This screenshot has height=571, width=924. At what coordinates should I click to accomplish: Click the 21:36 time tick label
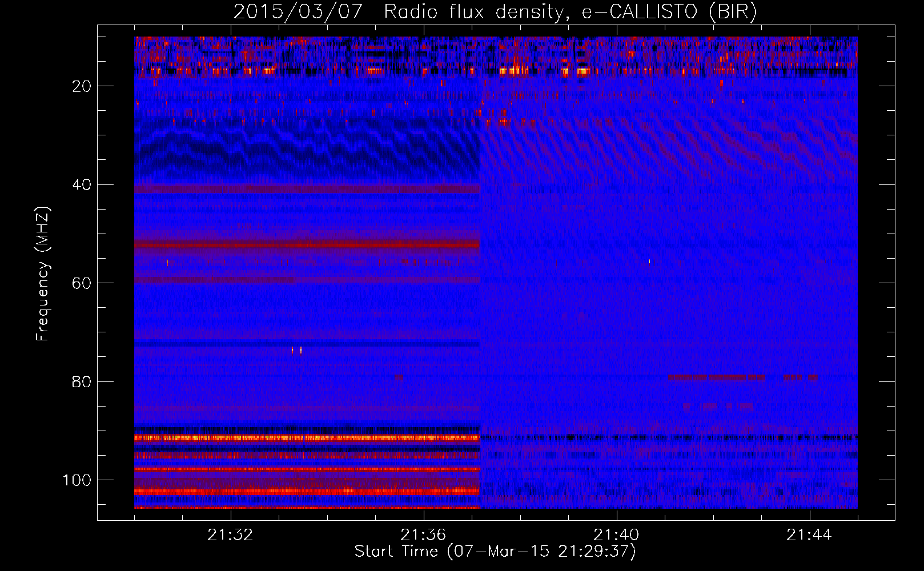(x=423, y=535)
